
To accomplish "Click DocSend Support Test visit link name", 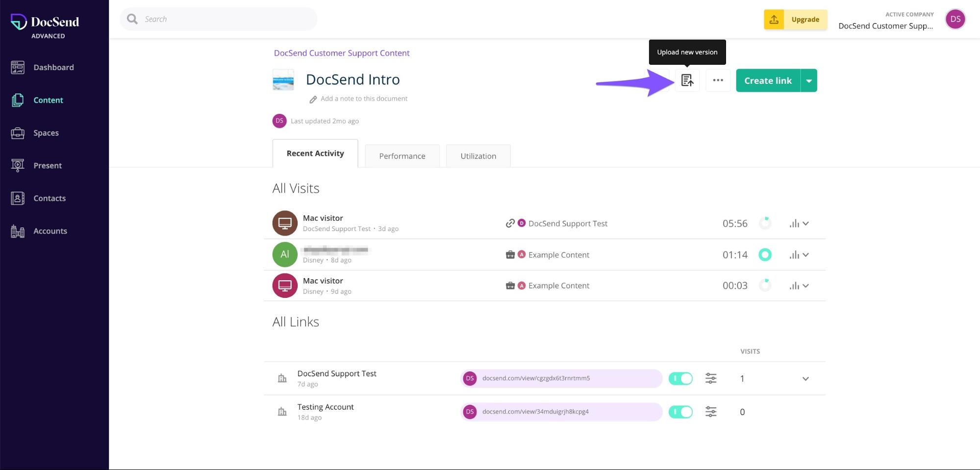I will point(568,223).
